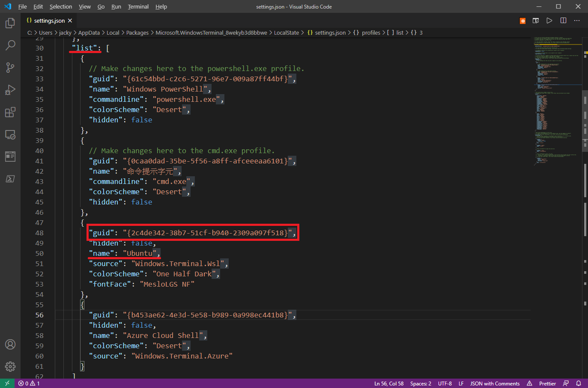Open the Manage gear icon
Image resolution: width=588 pixels, height=388 pixels.
10,367
